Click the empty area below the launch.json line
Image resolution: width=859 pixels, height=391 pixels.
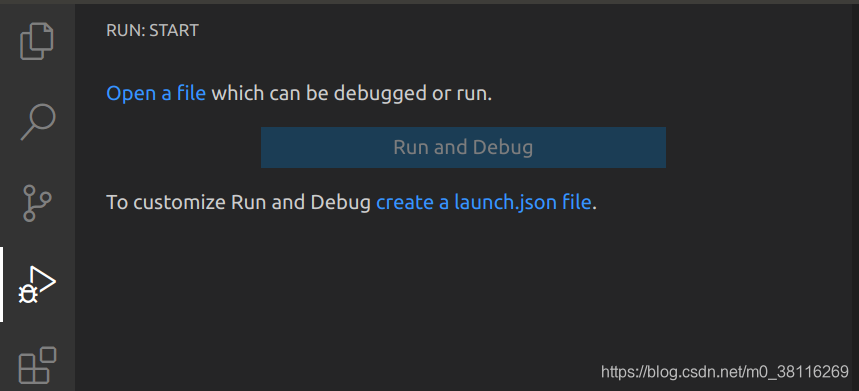pos(466,285)
